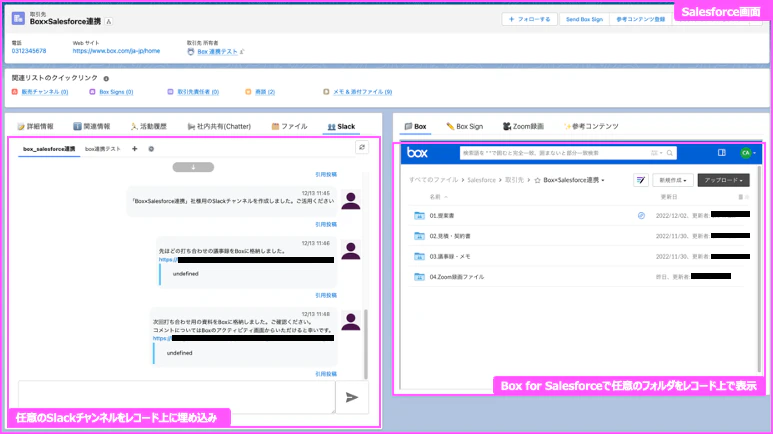Click the folder icon for 01.提案書
773x434 pixels.
(419, 216)
